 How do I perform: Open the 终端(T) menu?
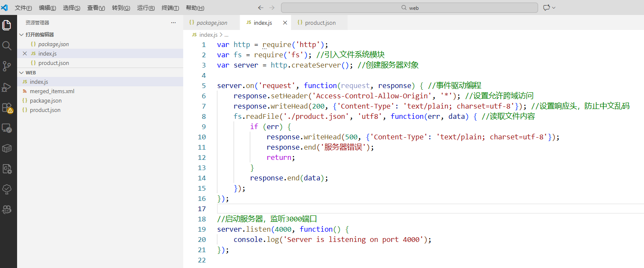[170, 8]
